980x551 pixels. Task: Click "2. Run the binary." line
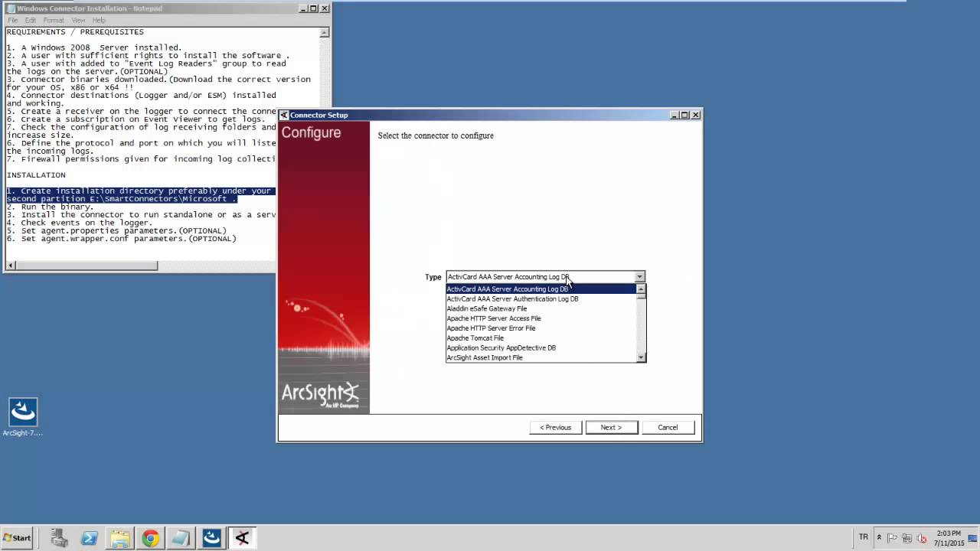tap(50, 207)
